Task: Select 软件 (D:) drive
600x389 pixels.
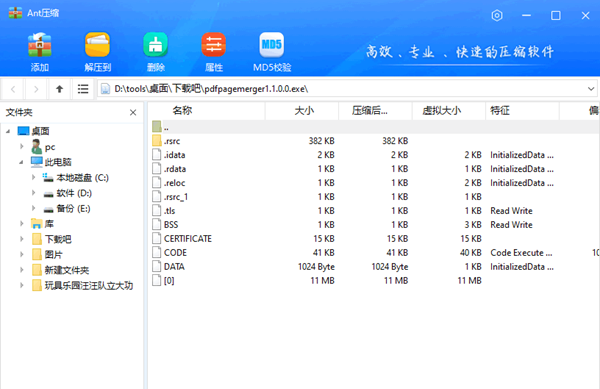Action: [67, 193]
